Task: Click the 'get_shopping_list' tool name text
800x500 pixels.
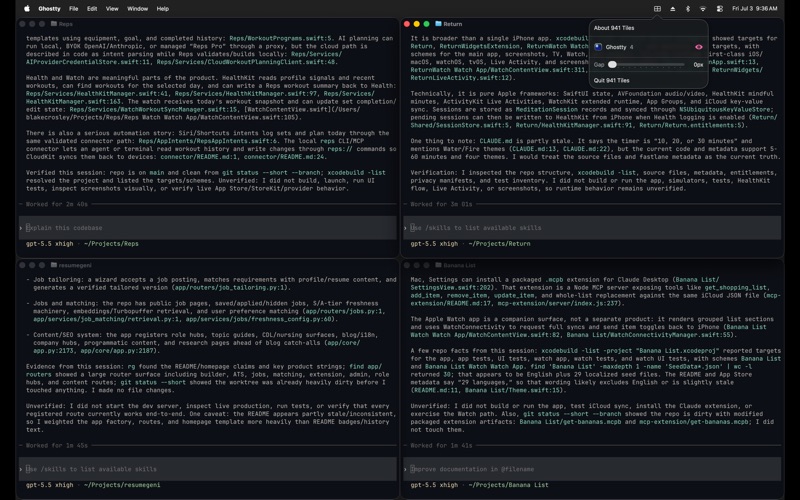Action: (x=735, y=287)
